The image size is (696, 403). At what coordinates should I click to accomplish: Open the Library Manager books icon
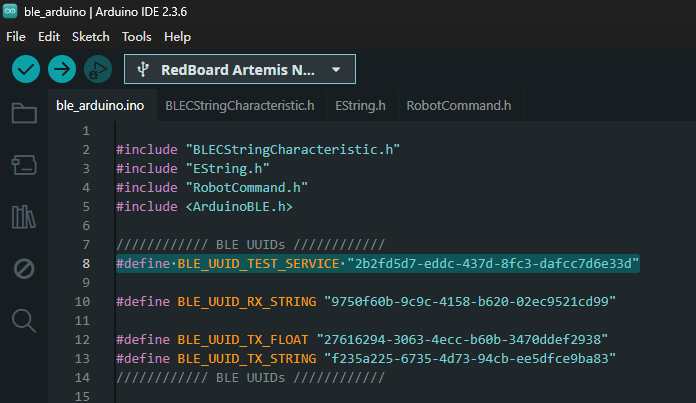[23, 216]
